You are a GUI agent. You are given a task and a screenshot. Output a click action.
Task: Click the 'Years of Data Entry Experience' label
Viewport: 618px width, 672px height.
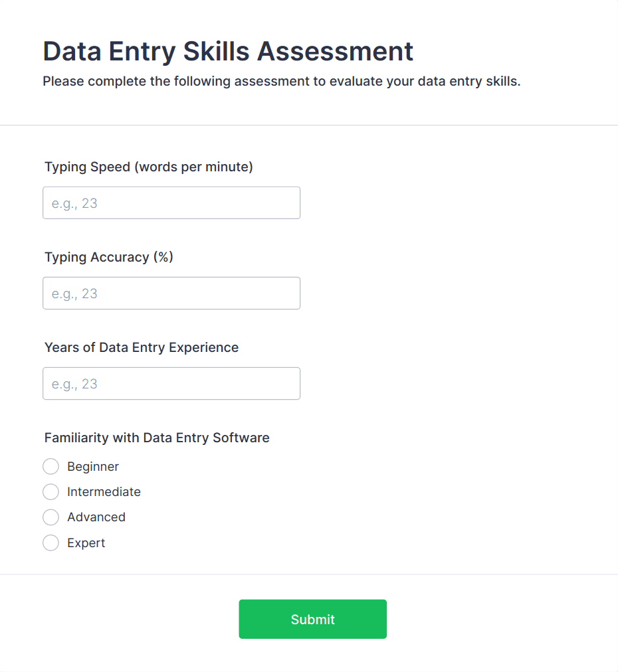(142, 347)
